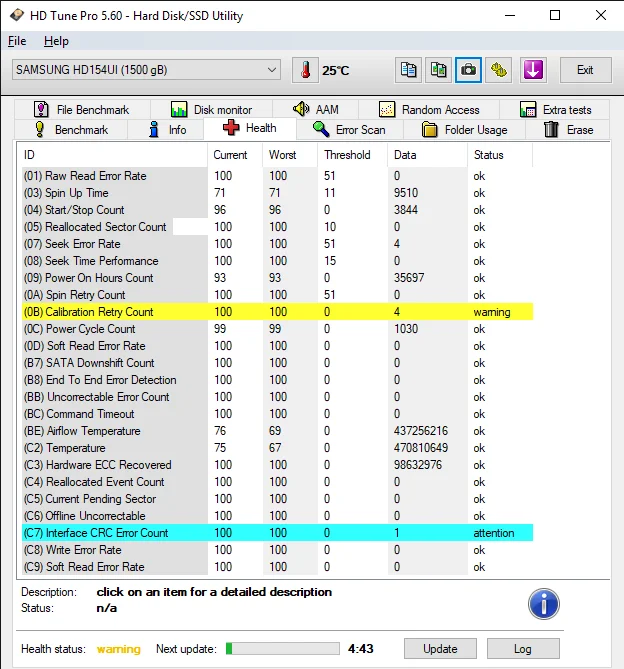The height and width of the screenshot is (669, 624).
Task: Select the (09) Power On Hours Count row
Action: pos(277,278)
